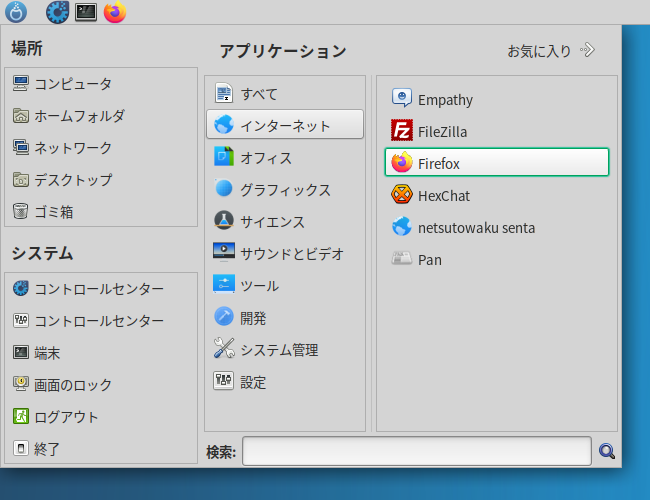Select インターネット category
This screenshot has height=500, width=650.
(x=285, y=124)
